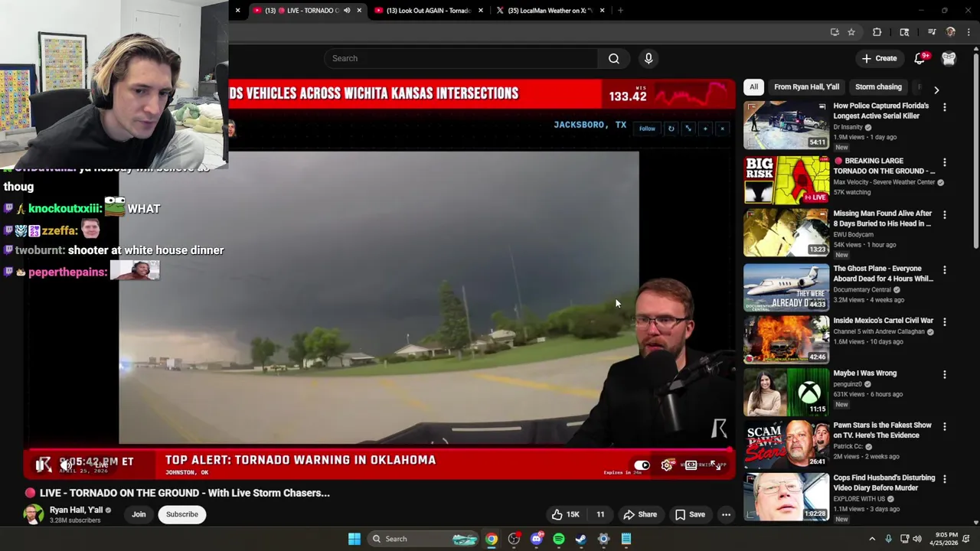Open Spotify from the taskbar
Viewport: 980px width, 551px height.
pos(559,539)
